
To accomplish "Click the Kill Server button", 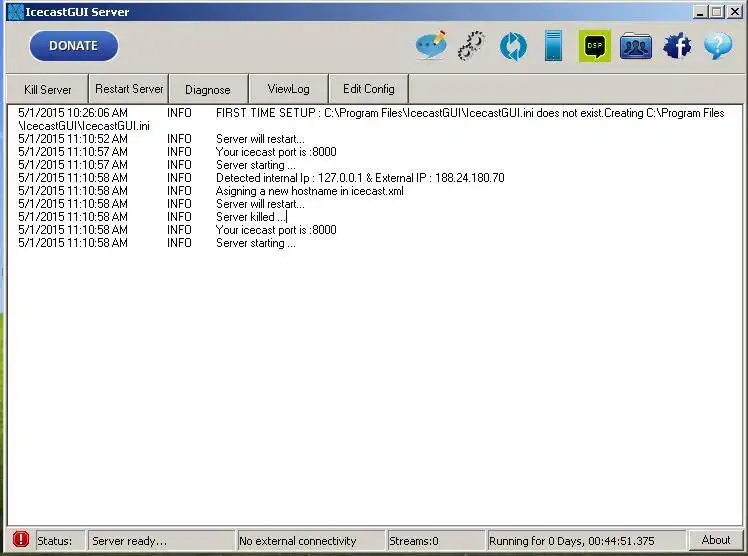I will [x=47, y=89].
